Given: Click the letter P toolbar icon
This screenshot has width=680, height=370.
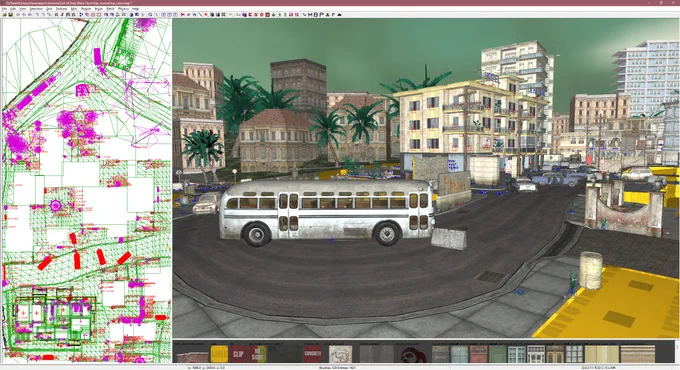Looking at the screenshot, I should coord(322,14).
